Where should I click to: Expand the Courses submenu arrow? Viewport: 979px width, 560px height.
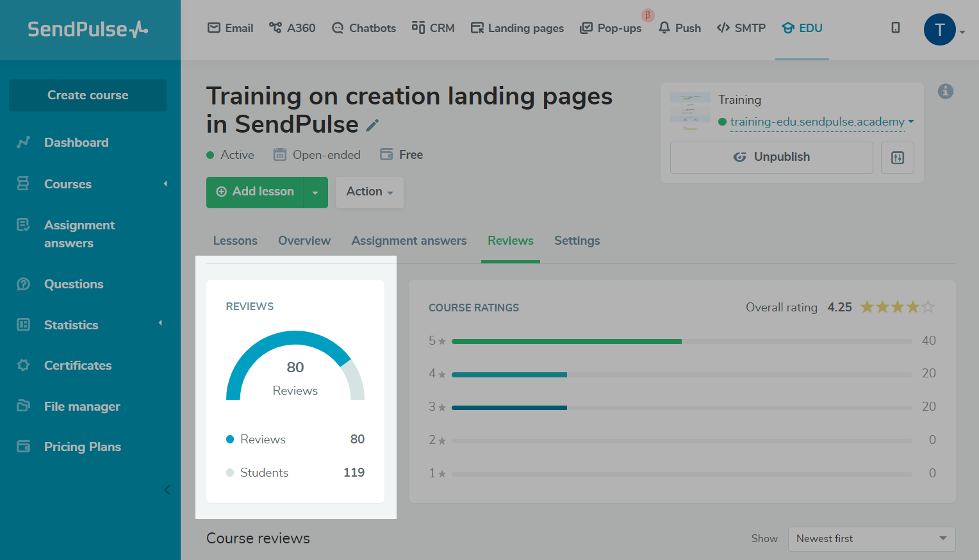pos(165,184)
